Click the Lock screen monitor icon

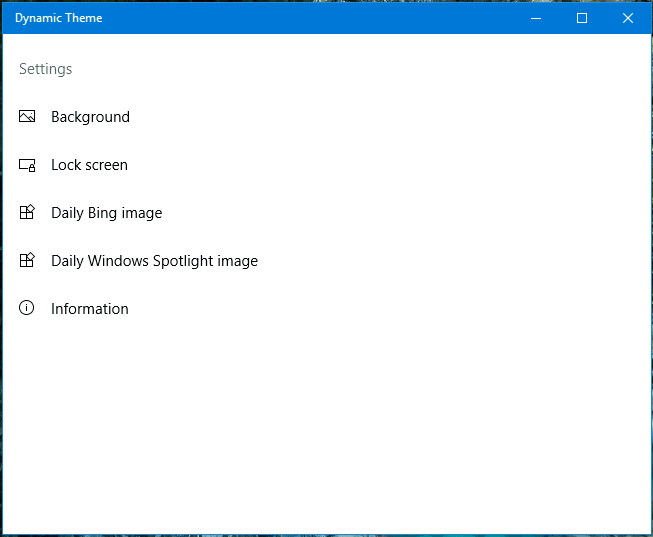click(x=27, y=165)
